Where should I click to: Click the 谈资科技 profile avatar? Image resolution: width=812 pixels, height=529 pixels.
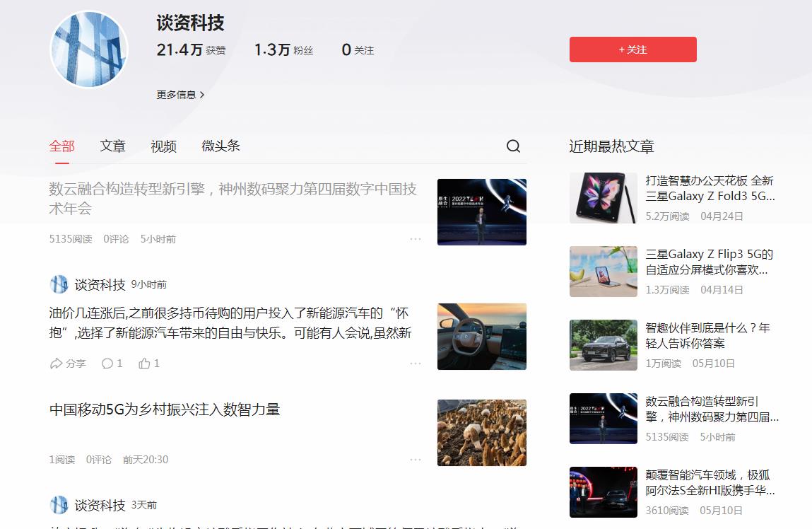(88, 50)
